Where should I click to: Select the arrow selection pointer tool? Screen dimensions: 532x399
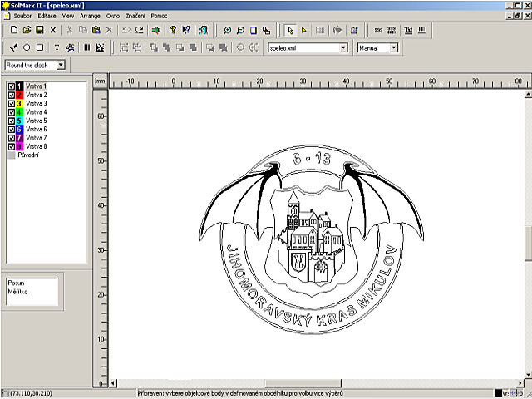[290, 31]
